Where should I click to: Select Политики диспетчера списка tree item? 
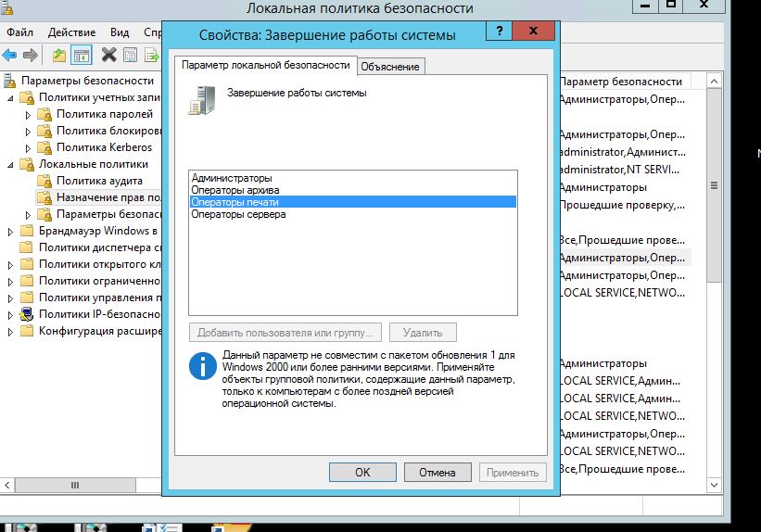click(99, 247)
